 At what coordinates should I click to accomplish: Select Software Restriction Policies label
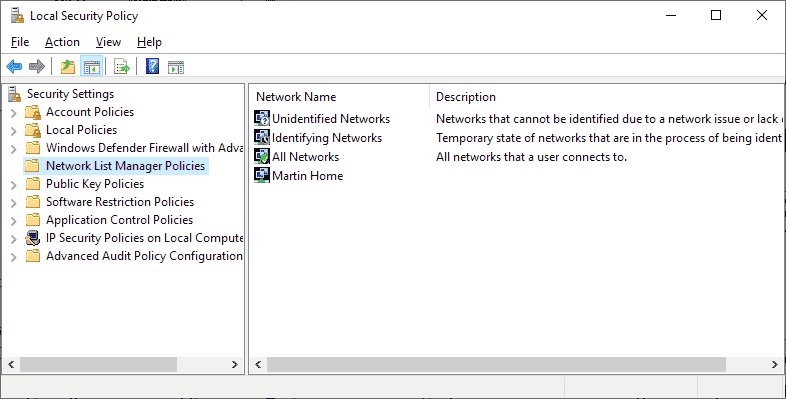click(x=120, y=202)
